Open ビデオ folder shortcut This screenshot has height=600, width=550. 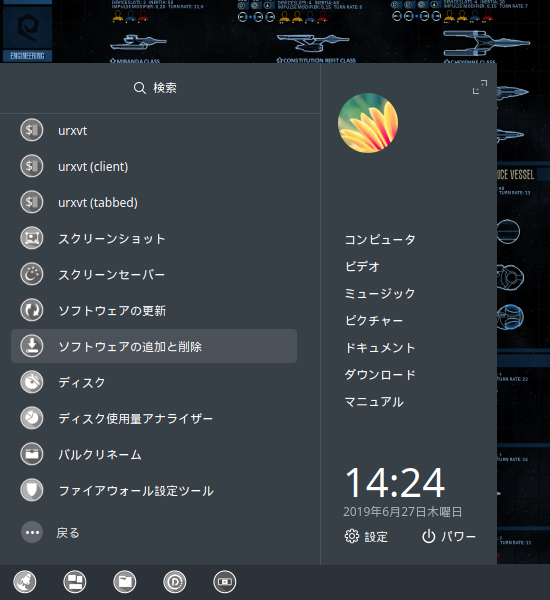[362, 266]
